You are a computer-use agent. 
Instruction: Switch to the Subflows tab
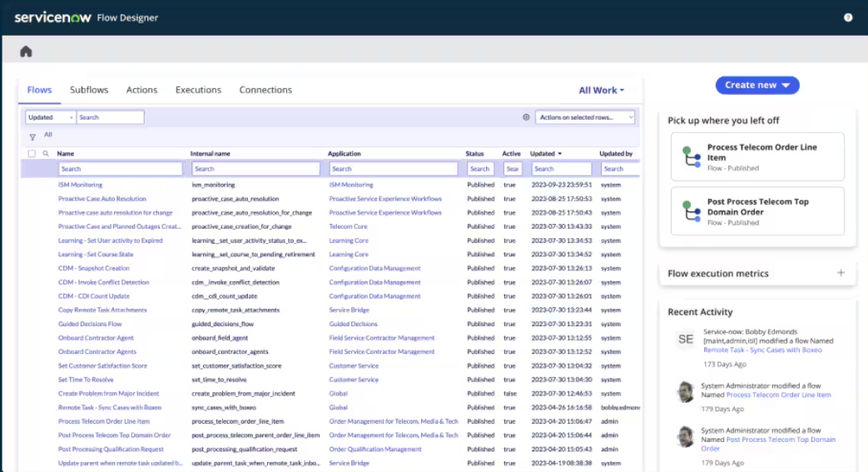[x=89, y=90]
